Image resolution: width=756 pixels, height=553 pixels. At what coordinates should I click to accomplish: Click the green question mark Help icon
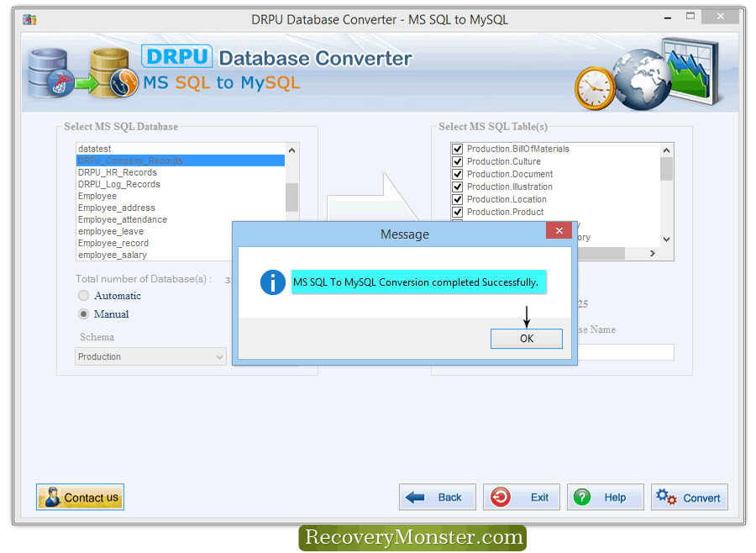[582, 497]
